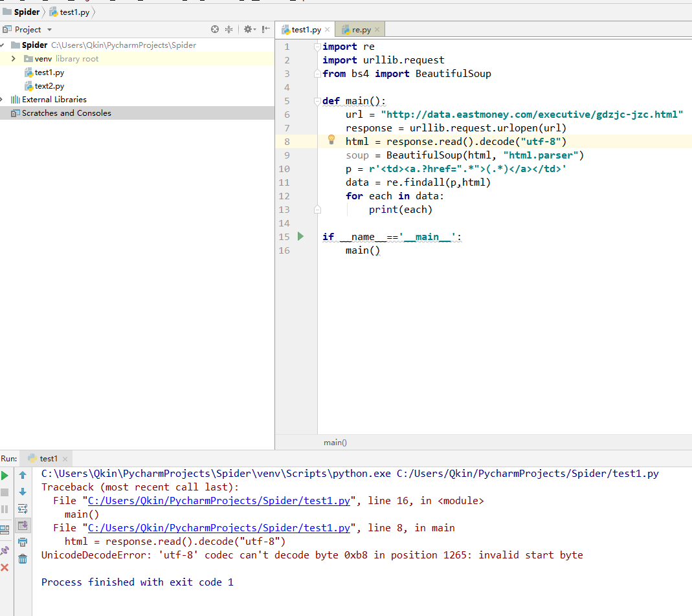Rerun test1 from the Run panel
692x616 pixels.
tap(5, 476)
